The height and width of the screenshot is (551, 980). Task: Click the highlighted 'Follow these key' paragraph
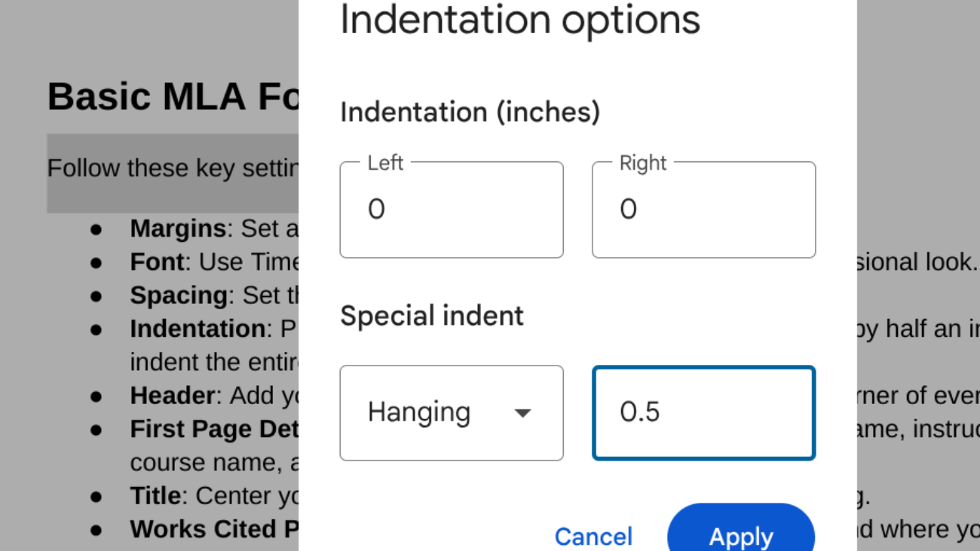[173, 168]
